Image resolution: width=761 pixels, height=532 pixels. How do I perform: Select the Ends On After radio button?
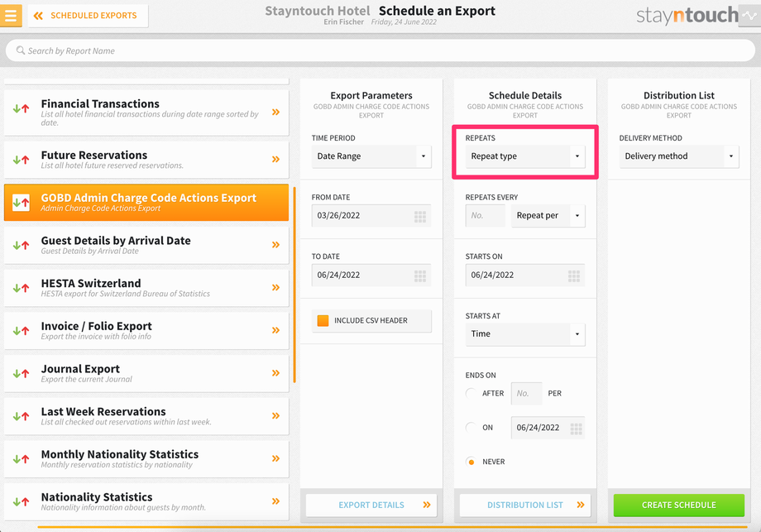(471, 393)
